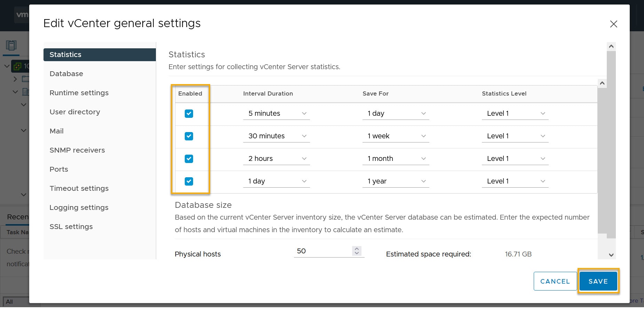This screenshot has height=310, width=644.
Task: Click the VMware logo in background header
Action: [22, 15]
